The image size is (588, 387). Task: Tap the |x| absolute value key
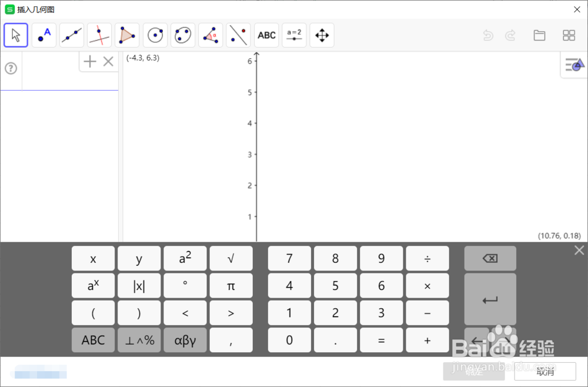pyautogui.click(x=139, y=286)
